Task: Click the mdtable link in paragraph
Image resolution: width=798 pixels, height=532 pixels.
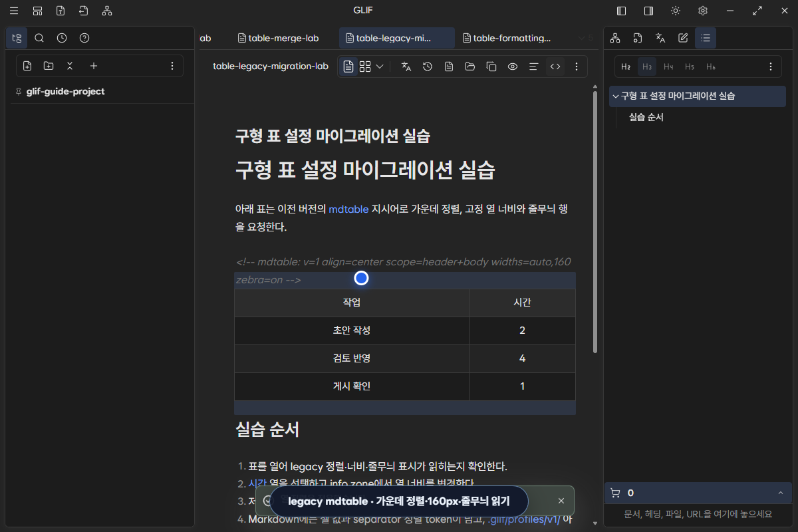Action: click(x=348, y=209)
